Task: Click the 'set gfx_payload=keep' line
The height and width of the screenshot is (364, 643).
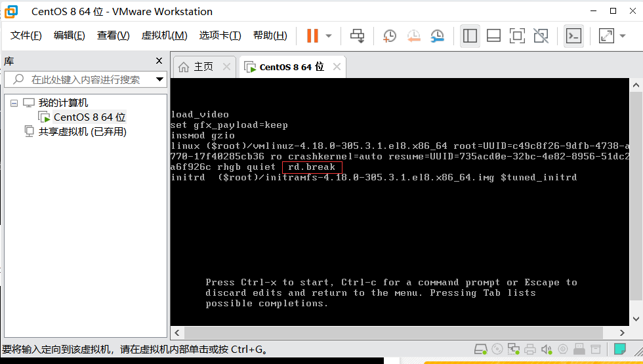Action: (x=229, y=125)
